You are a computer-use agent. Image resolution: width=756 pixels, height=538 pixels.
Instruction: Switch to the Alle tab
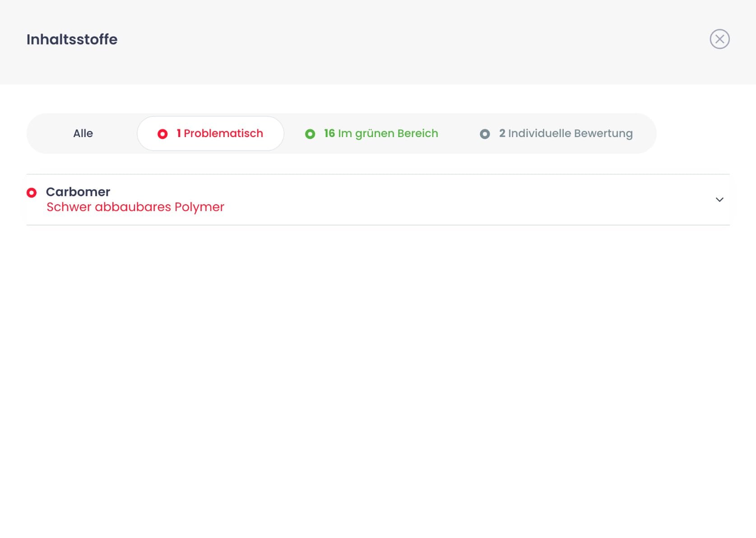[x=83, y=133]
